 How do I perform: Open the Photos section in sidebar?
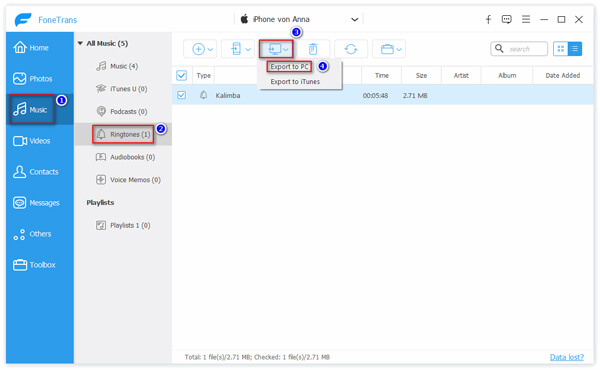tap(33, 79)
